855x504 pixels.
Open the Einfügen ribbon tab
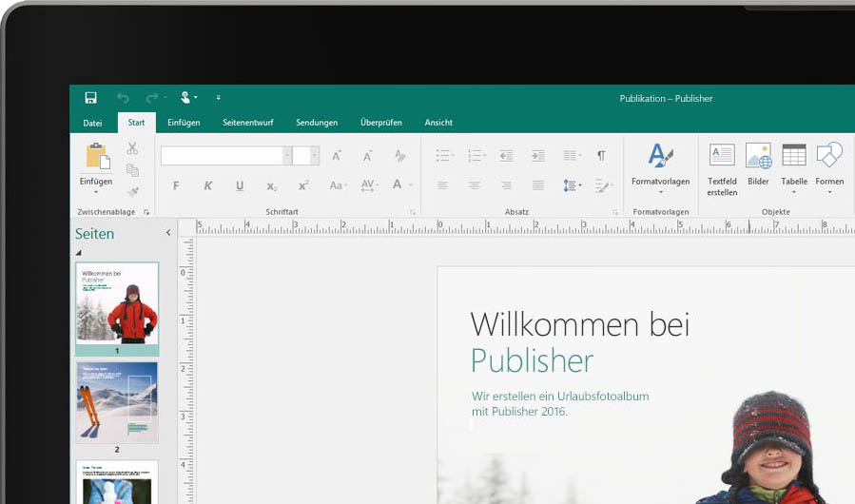184,123
